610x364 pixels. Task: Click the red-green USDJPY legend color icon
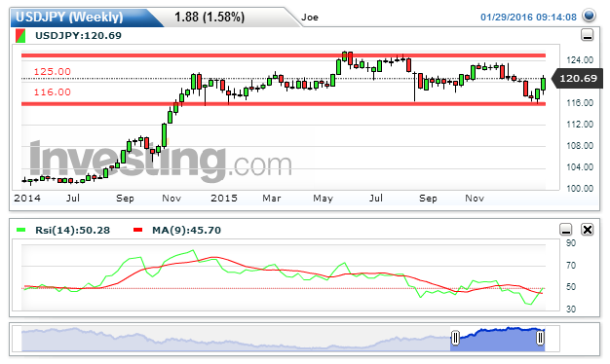tap(20, 36)
